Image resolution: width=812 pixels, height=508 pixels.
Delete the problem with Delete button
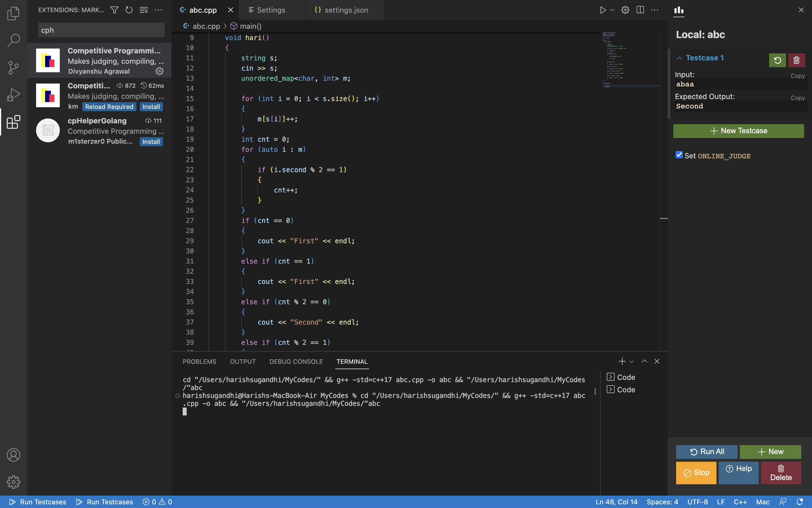pos(781,473)
